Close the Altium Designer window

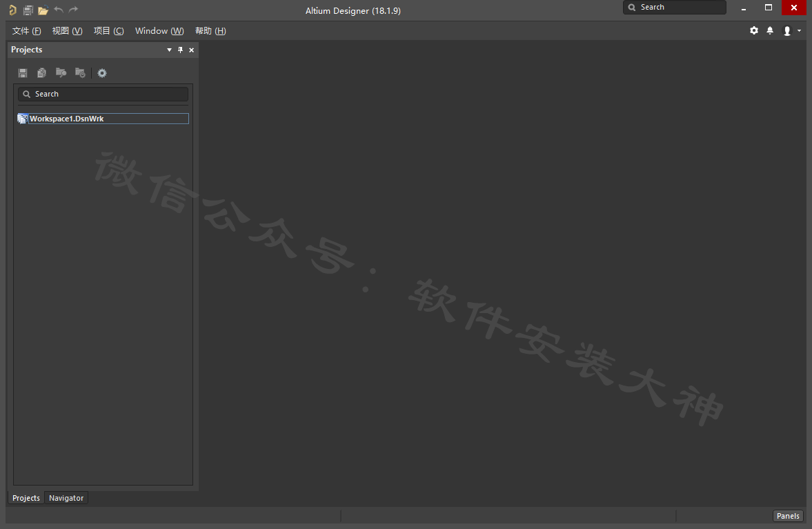click(x=794, y=8)
